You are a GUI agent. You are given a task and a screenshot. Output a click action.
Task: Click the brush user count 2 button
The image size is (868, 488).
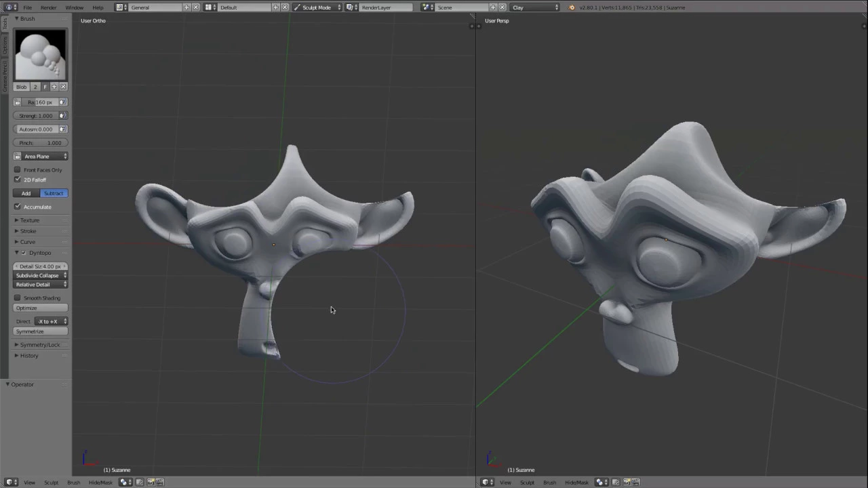36,87
